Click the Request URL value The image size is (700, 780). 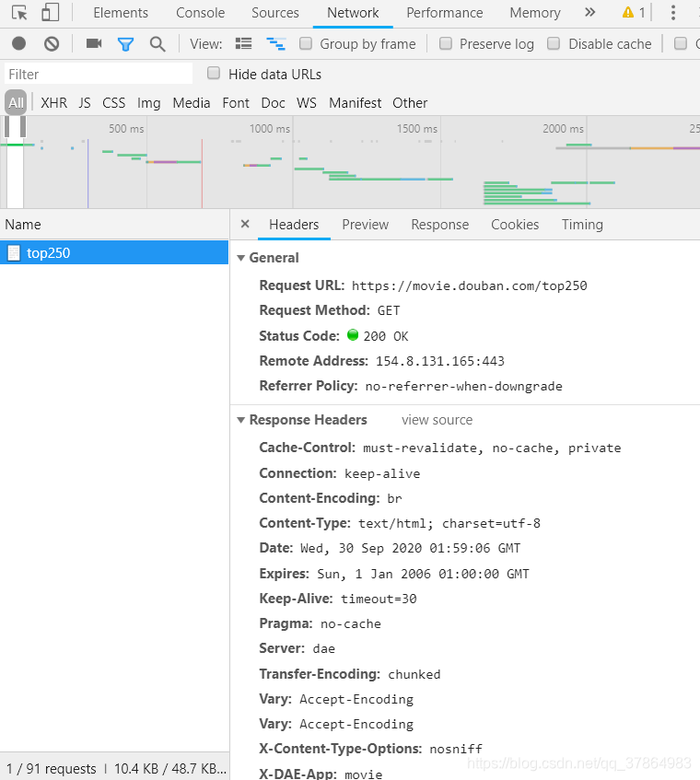[x=469, y=285]
